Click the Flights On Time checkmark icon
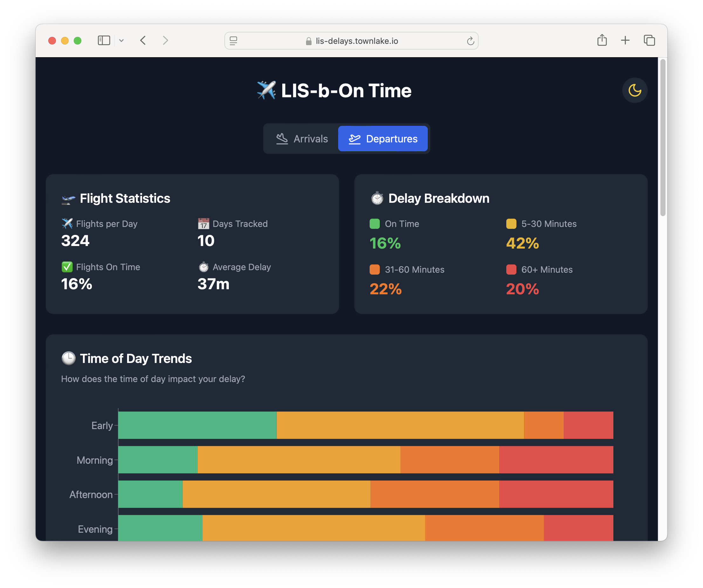703x588 pixels. (67, 267)
